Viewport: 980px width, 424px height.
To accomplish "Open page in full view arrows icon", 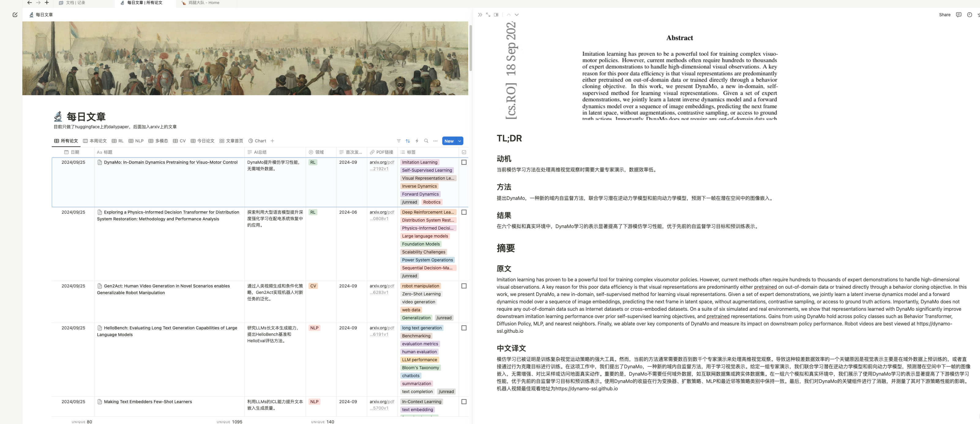I will coord(488,15).
